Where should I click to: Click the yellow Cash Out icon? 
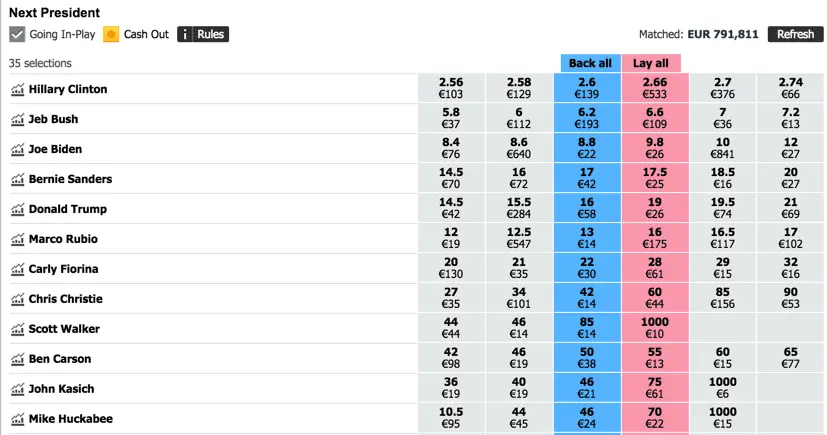pyautogui.click(x=111, y=34)
